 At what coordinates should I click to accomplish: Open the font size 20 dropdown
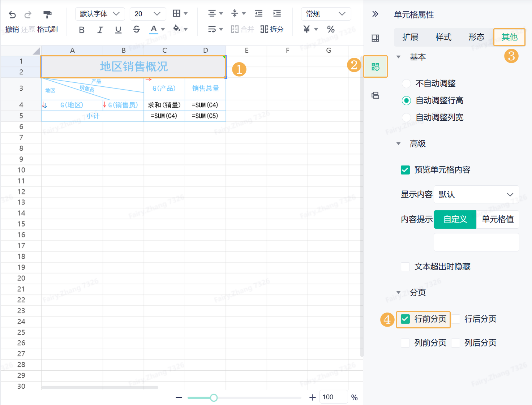click(147, 14)
